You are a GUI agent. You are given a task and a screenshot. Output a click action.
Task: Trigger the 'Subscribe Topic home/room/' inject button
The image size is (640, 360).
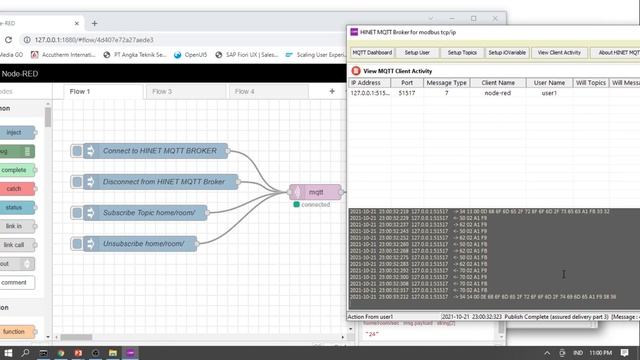(x=77, y=213)
